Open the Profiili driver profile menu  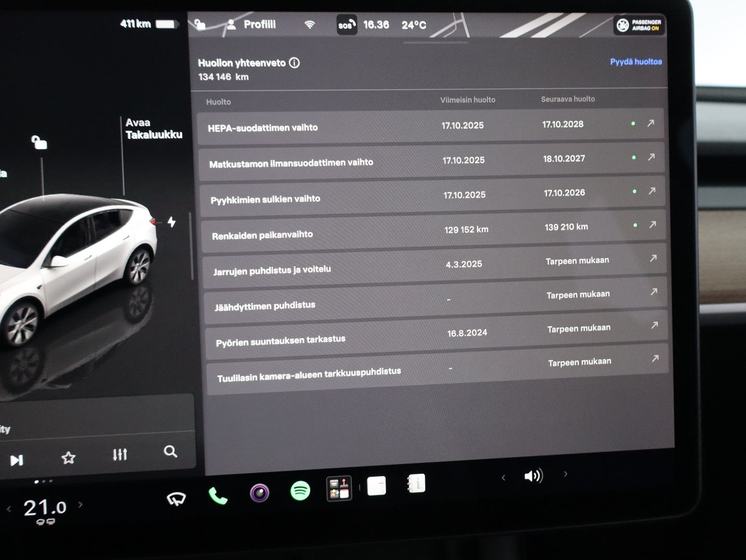pyautogui.click(x=252, y=24)
